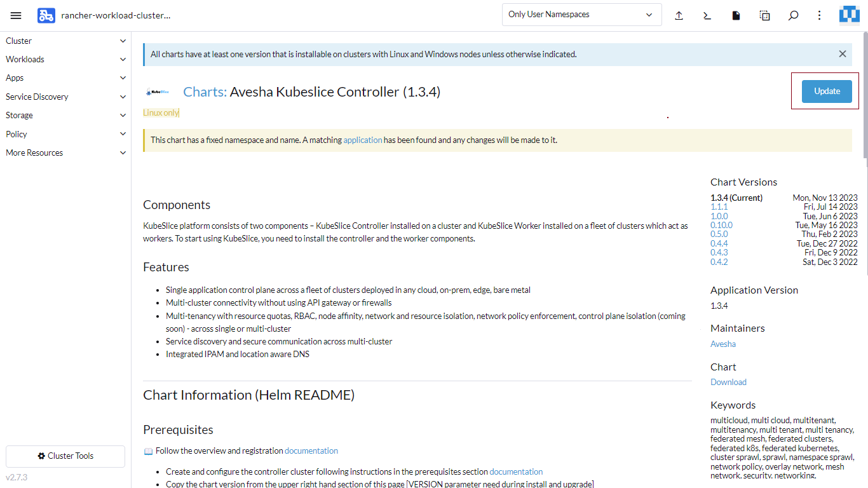Open the Only User Namespaces dropdown

581,15
